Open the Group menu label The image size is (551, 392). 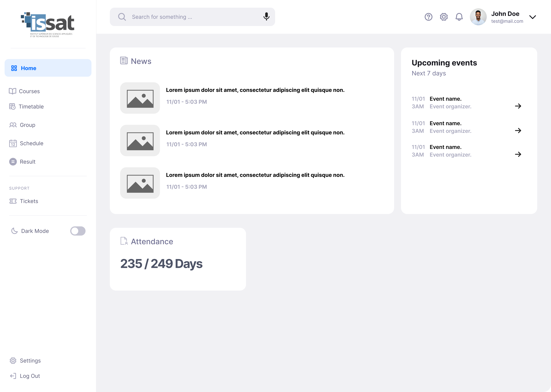pos(27,125)
